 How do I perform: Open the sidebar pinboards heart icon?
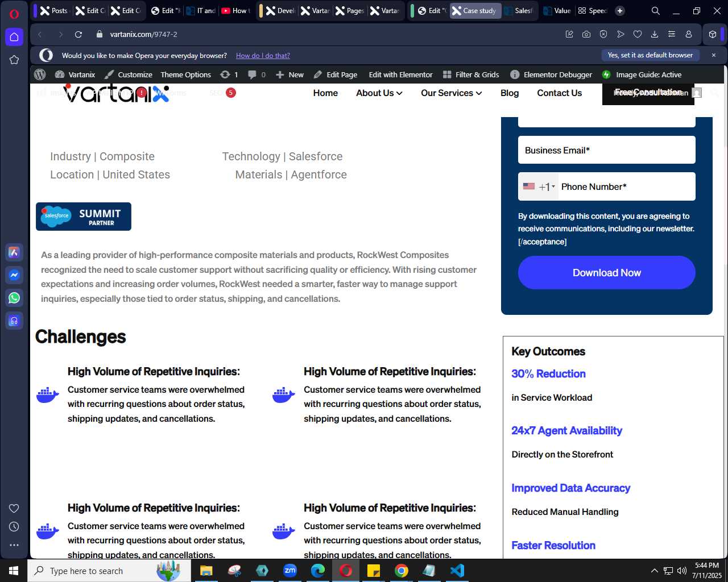pyautogui.click(x=14, y=509)
